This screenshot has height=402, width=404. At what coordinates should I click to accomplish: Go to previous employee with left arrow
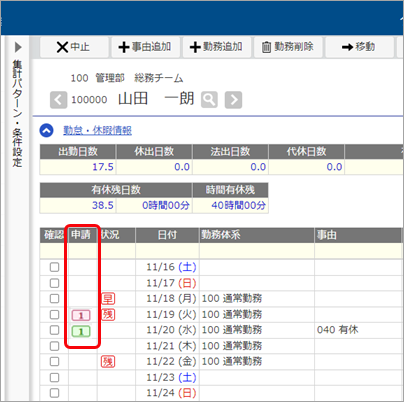(58, 100)
